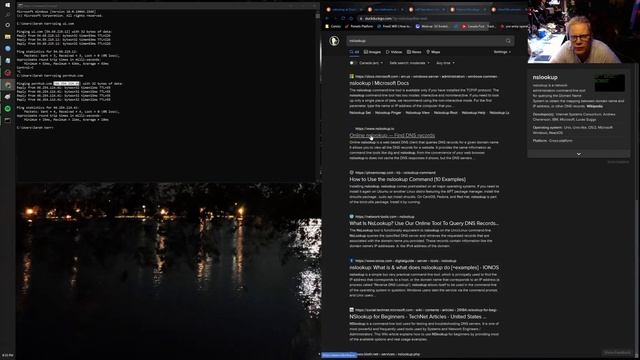Toggle the Canada region switch
Screen dimensions: 640x360
click(x=352, y=63)
